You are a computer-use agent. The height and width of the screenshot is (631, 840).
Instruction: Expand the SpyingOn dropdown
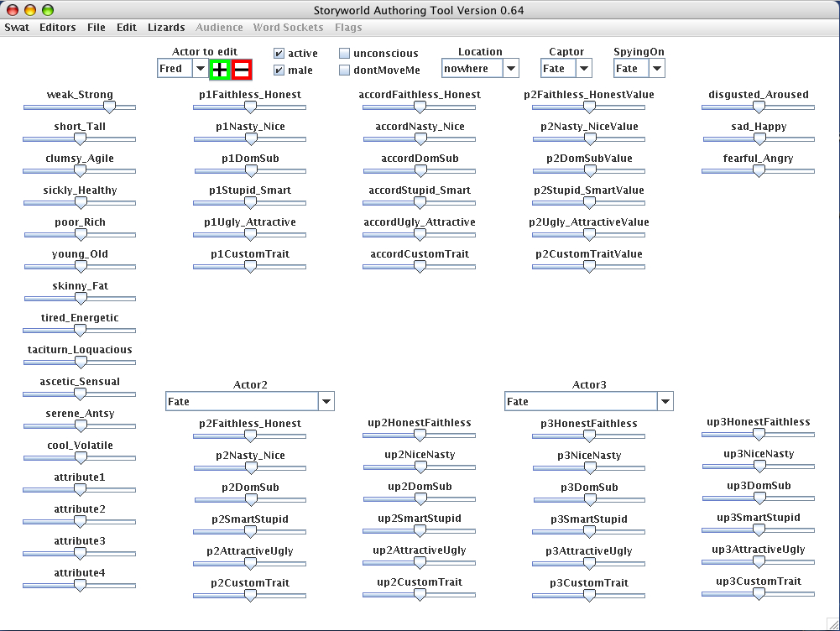[656, 69]
